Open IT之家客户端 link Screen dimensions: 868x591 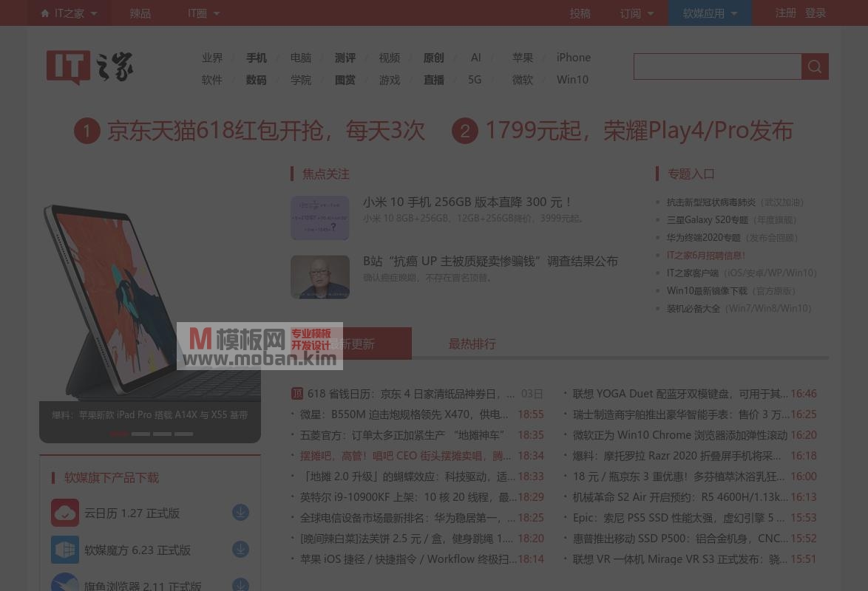pyautogui.click(x=693, y=273)
